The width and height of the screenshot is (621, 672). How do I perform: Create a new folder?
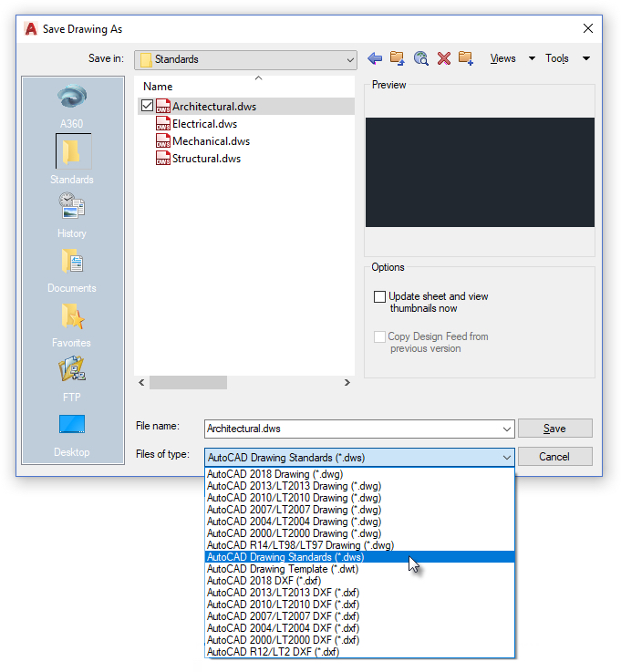pyautogui.click(x=465, y=58)
